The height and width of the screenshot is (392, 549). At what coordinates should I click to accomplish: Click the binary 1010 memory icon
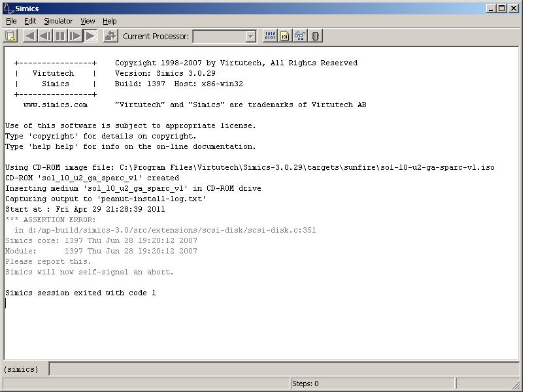click(270, 36)
